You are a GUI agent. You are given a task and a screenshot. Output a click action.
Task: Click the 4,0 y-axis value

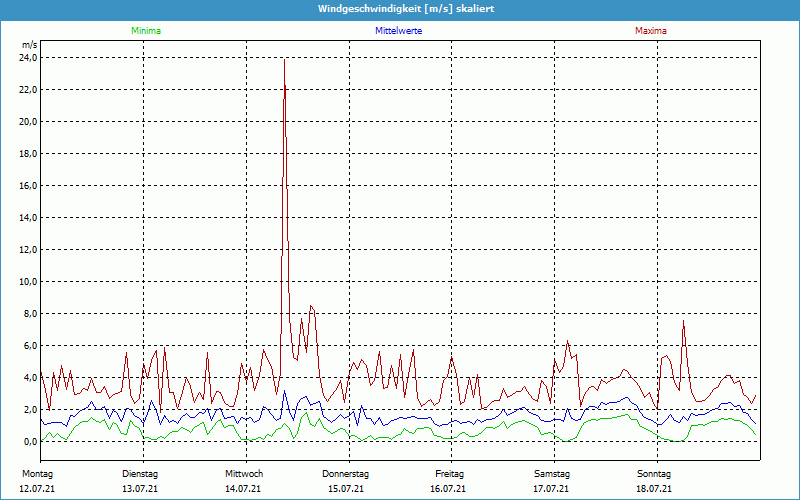(30, 378)
